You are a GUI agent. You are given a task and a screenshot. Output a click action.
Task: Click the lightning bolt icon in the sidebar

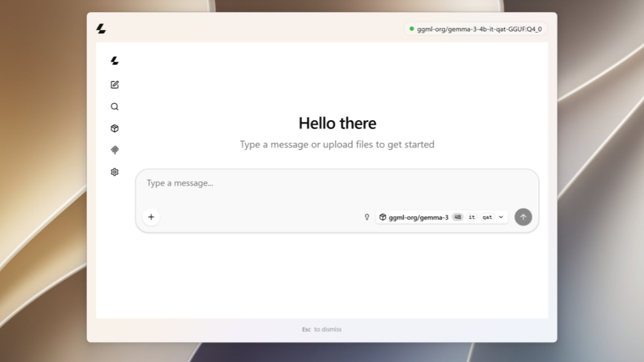coord(115,61)
